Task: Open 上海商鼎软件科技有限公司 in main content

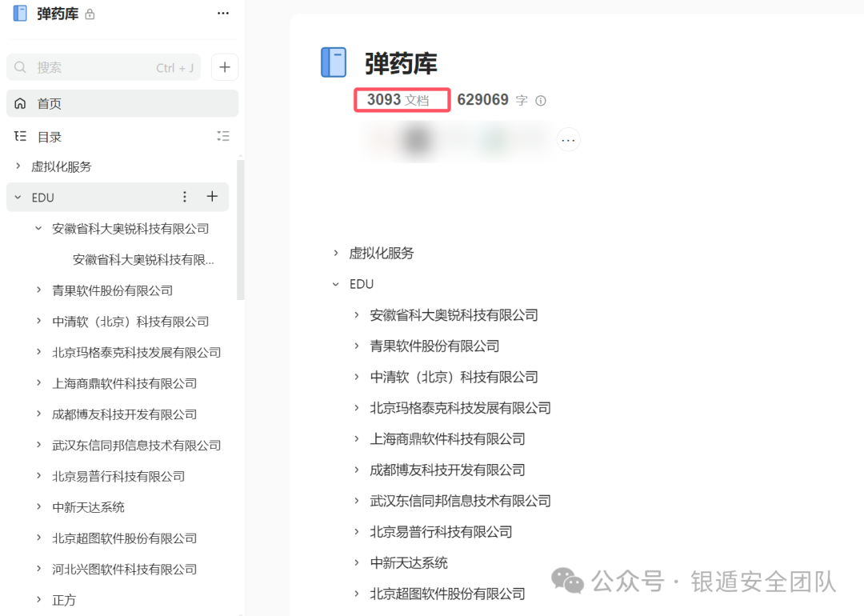Action: (x=447, y=438)
